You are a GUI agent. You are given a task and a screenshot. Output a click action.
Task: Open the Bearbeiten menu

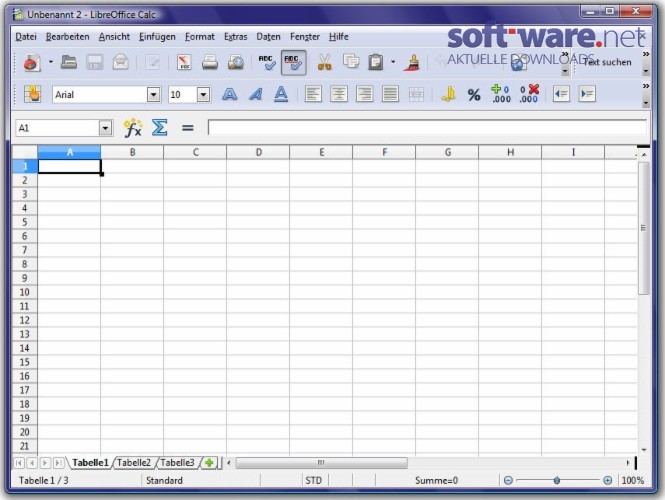coord(67,36)
